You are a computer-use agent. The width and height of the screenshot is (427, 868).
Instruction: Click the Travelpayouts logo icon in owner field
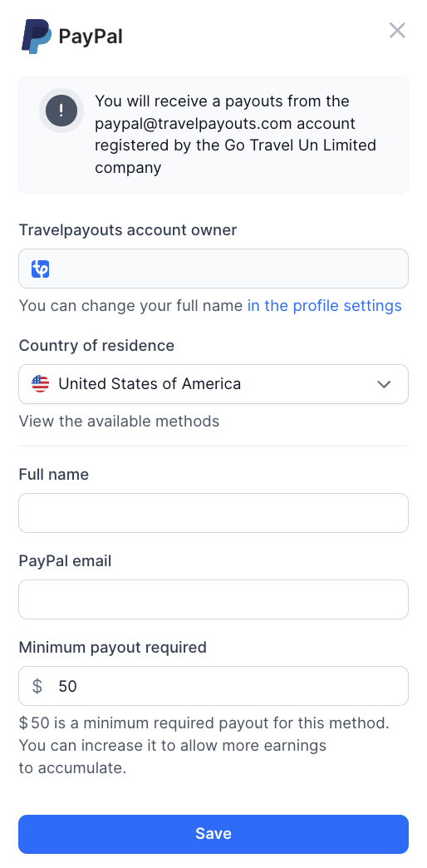41,269
